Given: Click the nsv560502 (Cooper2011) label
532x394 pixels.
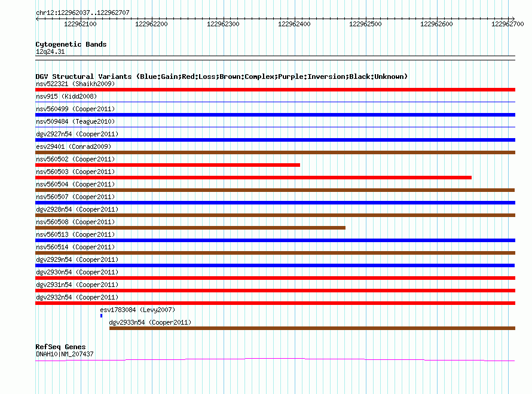Looking at the screenshot, I should (75, 159).
